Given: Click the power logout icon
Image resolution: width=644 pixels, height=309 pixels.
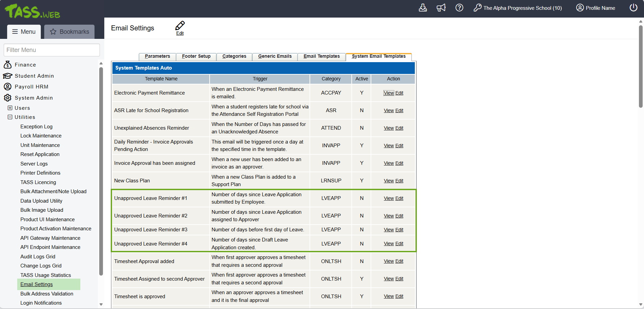Looking at the screenshot, I should (x=633, y=8).
